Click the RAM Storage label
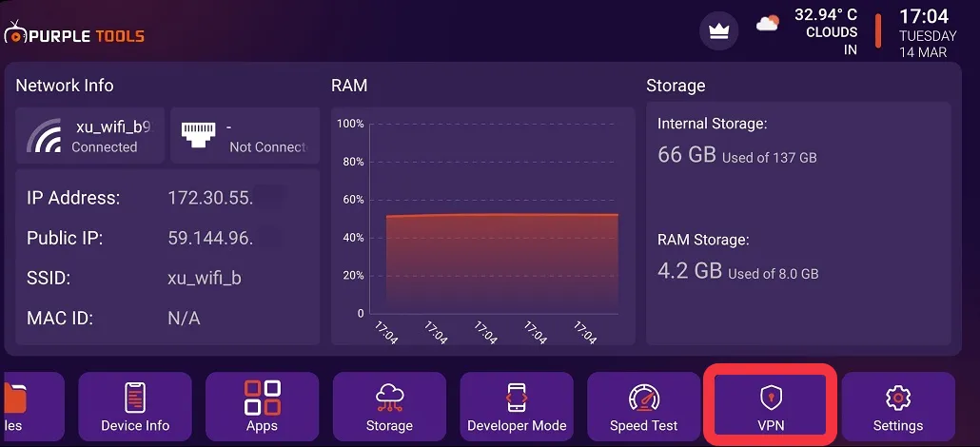This screenshot has width=980, height=447. coord(703,240)
